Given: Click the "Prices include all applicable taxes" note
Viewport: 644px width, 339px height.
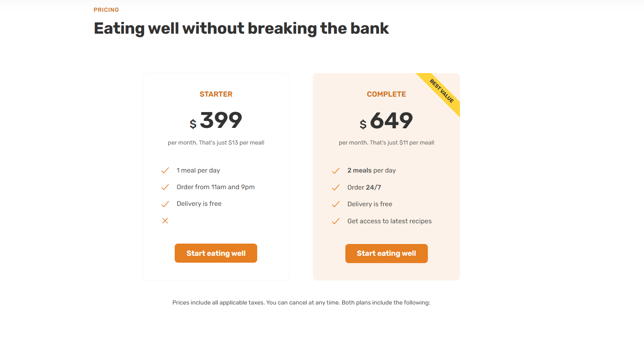Looking at the screenshot, I should [x=301, y=302].
